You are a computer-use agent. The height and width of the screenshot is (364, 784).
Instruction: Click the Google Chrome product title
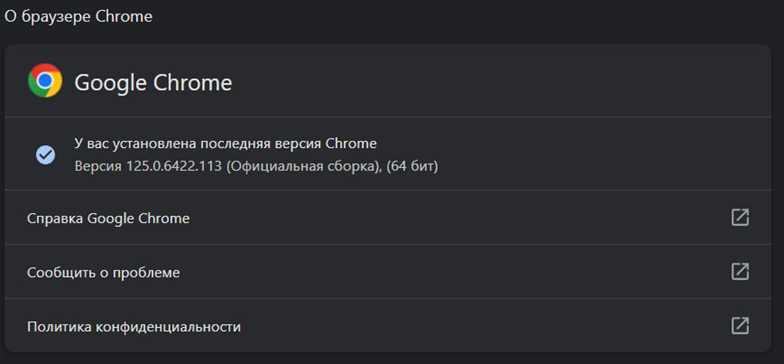(x=153, y=82)
